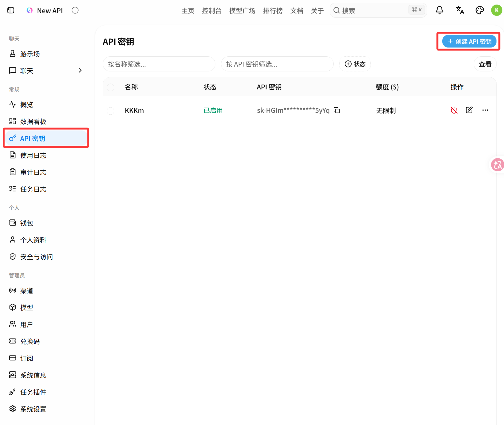Click the 按 API 密钥筛选 filter field
This screenshot has width=504, height=425.
[277, 64]
